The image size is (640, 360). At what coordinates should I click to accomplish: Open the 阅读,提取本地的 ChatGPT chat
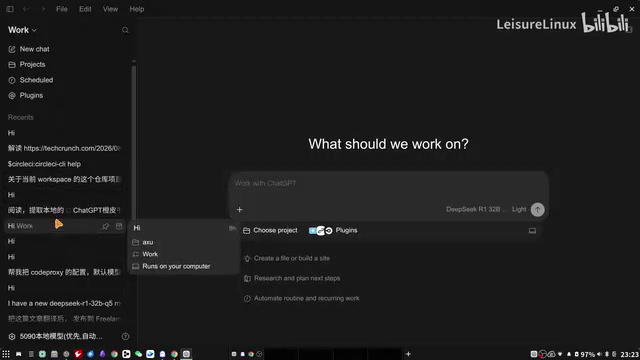[64, 210]
